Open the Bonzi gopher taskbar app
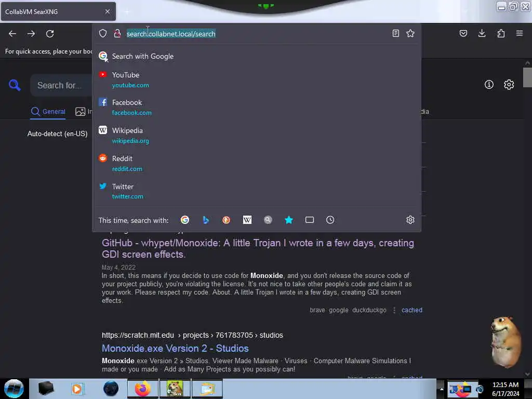 coord(175,389)
